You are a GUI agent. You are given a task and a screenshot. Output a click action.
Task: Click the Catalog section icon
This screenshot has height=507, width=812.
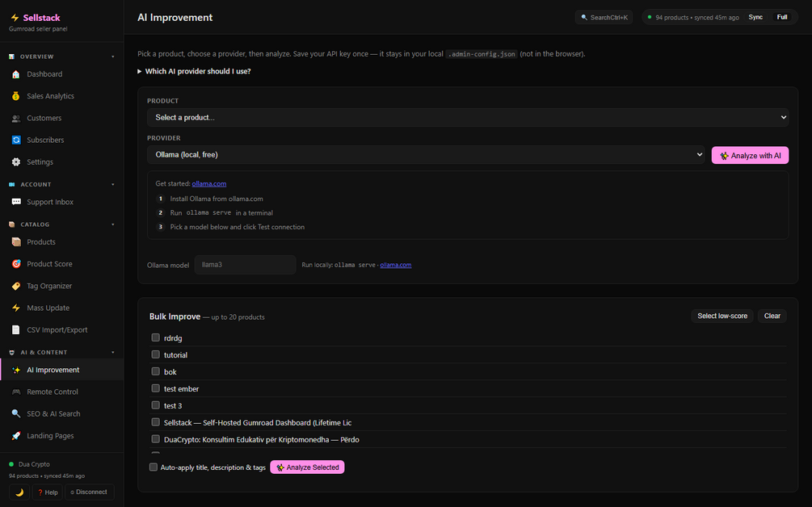11,224
